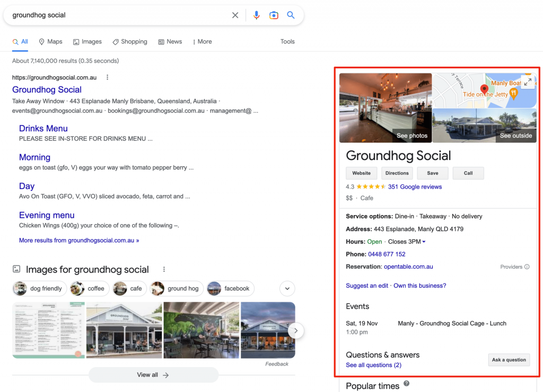Switch to the Images tab

click(x=87, y=41)
